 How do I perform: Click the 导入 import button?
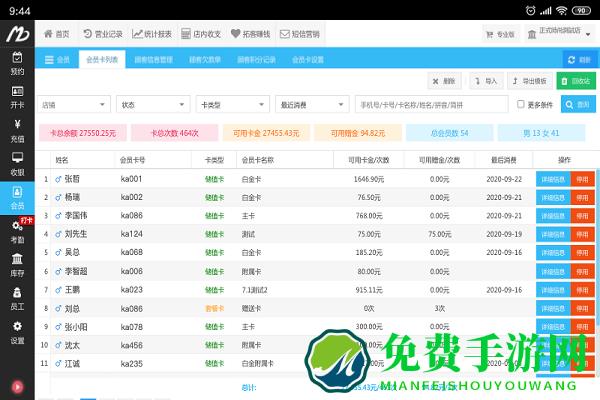486,81
